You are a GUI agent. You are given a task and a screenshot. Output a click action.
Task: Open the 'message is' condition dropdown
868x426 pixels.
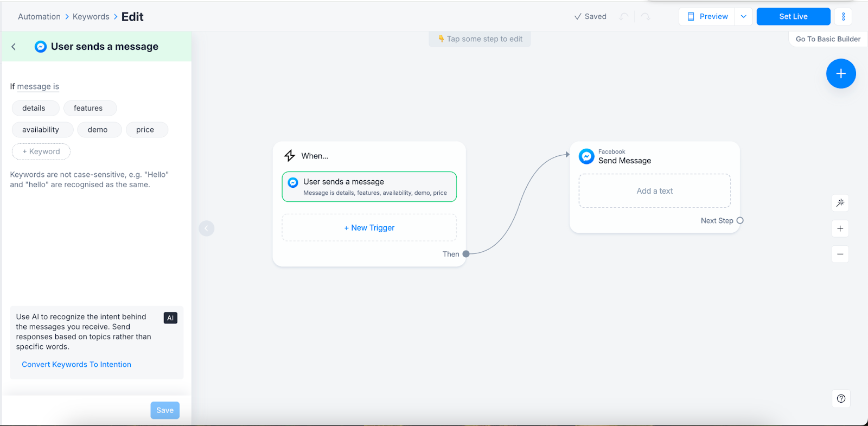pyautogui.click(x=38, y=87)
